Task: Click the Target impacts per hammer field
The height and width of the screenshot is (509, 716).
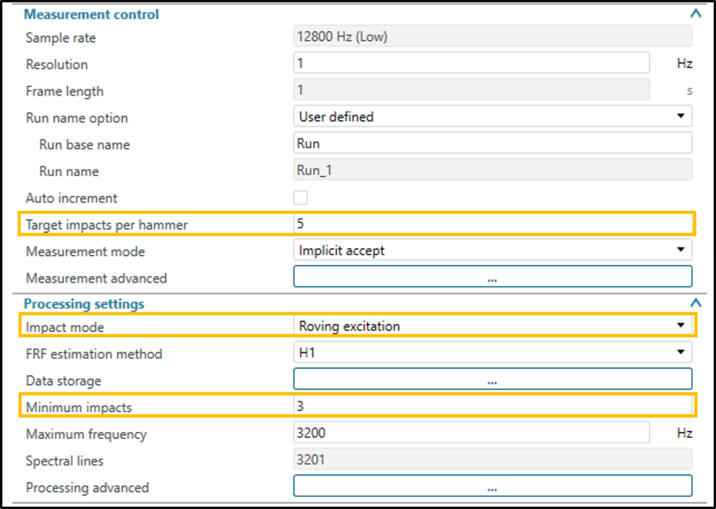Action: 492,224
